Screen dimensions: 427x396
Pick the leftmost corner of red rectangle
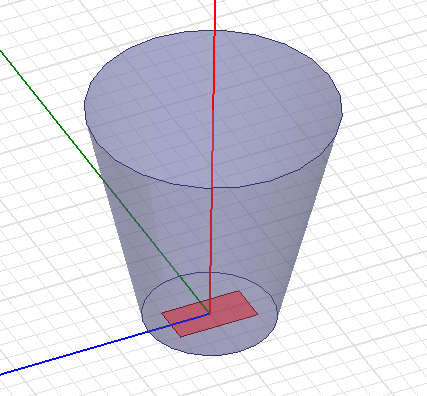pos(162,313)
